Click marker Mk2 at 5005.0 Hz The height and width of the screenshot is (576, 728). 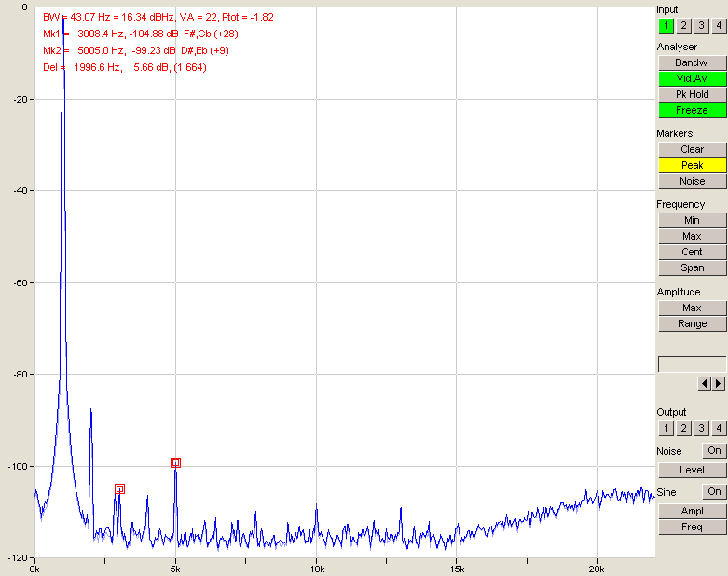(175, 462)
